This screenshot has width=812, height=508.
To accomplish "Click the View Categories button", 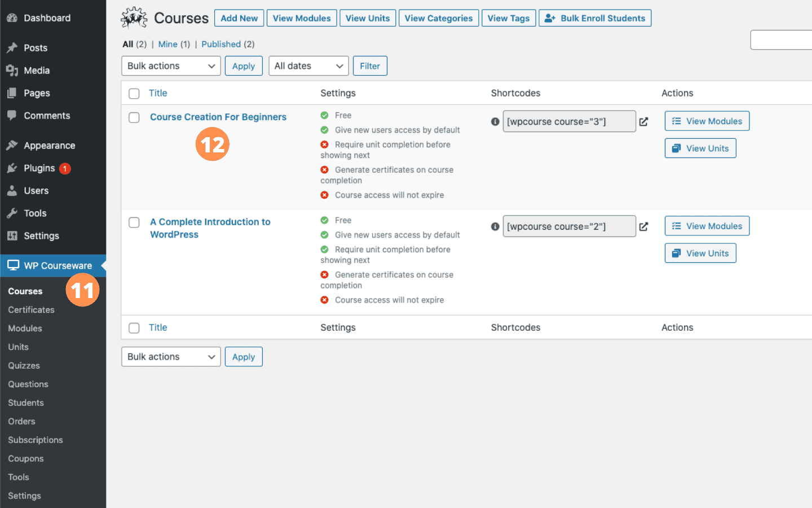I will pos(439,18).
